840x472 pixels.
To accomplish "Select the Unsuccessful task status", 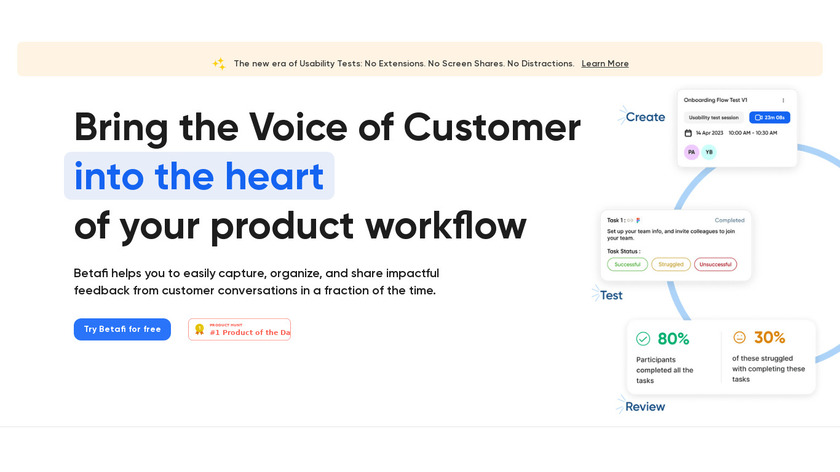I will [x=715, y=264].
